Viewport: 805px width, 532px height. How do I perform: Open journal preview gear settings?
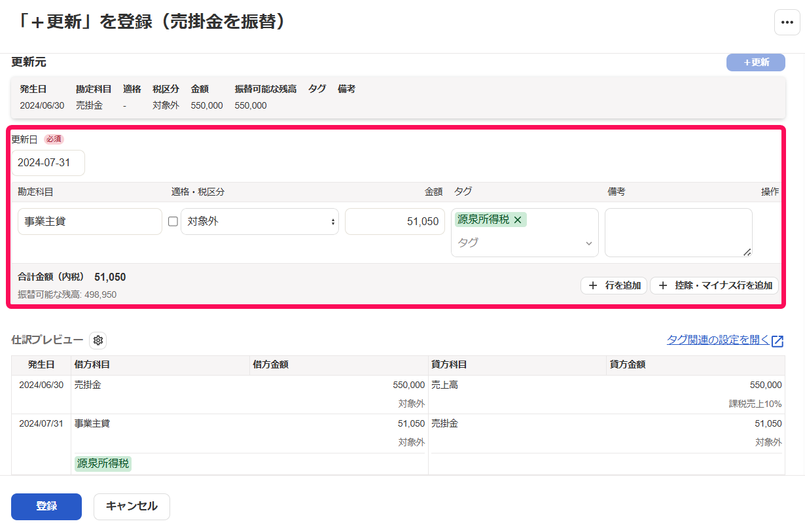pos(98,340)
